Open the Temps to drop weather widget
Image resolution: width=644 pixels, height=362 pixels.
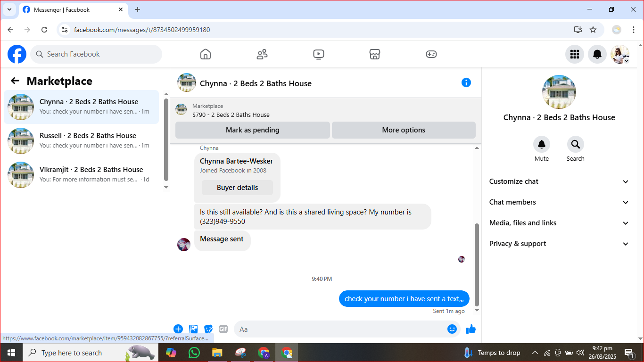pyautogui.click(x=492, y=353)
